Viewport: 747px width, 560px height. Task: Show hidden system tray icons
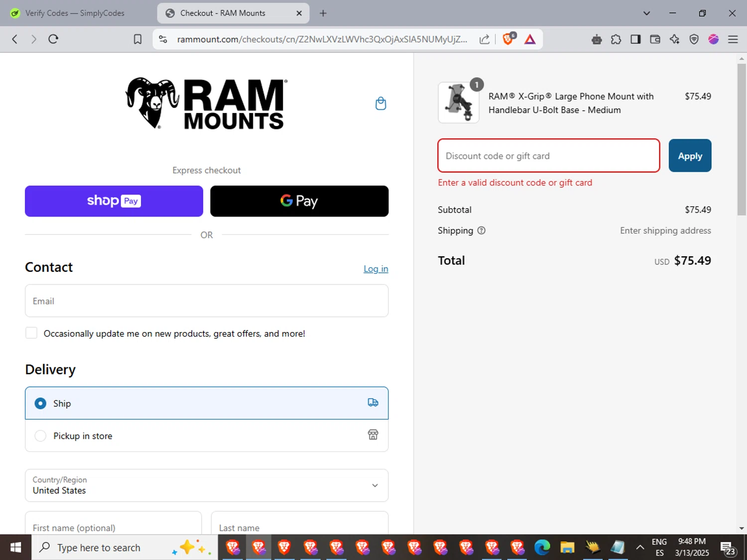tap(640, 548)
